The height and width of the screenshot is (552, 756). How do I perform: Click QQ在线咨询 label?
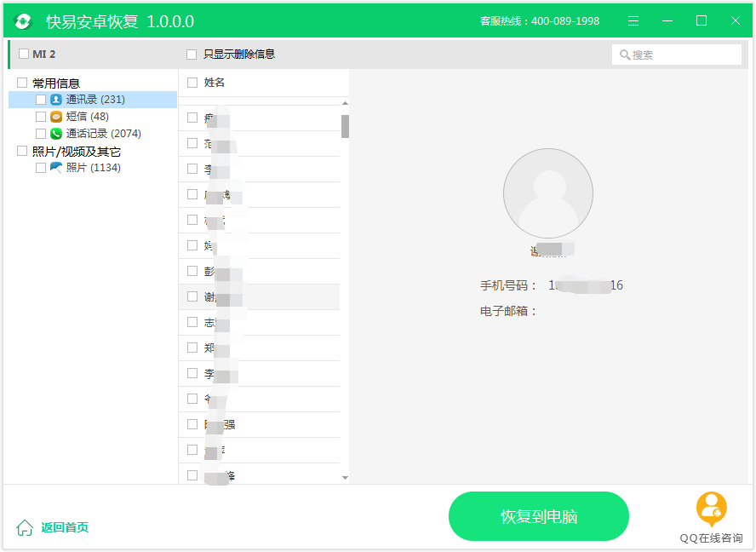pyautogui.click(x=711, y=538)
